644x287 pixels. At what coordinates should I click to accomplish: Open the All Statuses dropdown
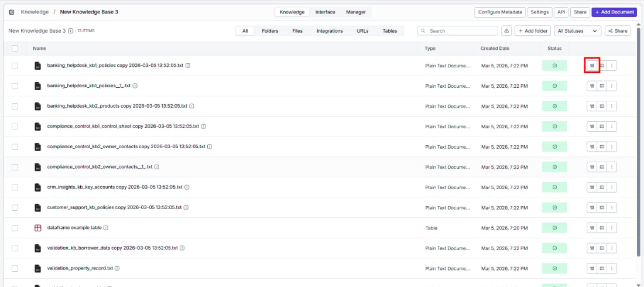(x=577, y=31)
